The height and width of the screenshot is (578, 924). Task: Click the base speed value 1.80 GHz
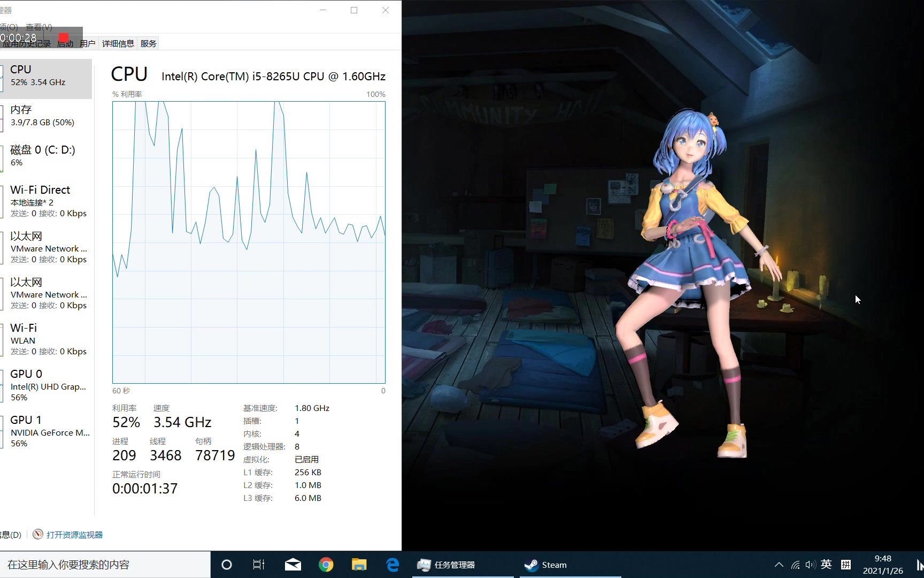pyautogui.click(x=312, y=408)
